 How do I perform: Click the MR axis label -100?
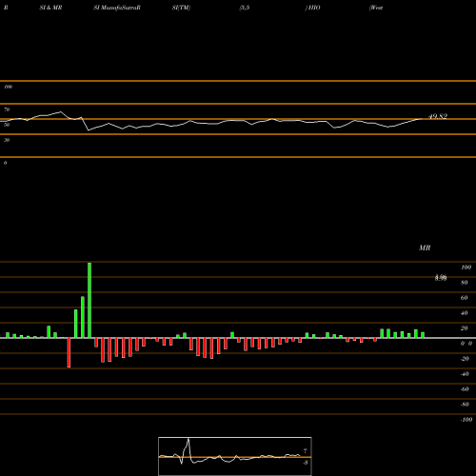[466, 420]
